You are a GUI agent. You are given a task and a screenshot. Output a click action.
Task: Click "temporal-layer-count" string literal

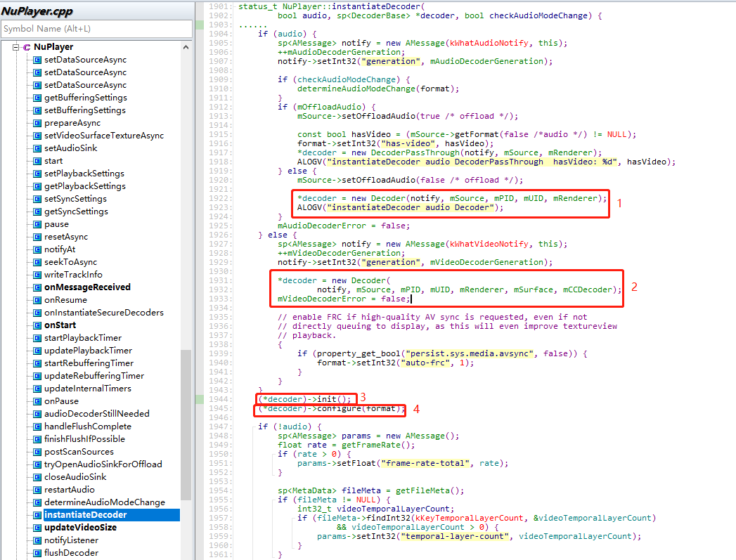click(x=454, y=537)
